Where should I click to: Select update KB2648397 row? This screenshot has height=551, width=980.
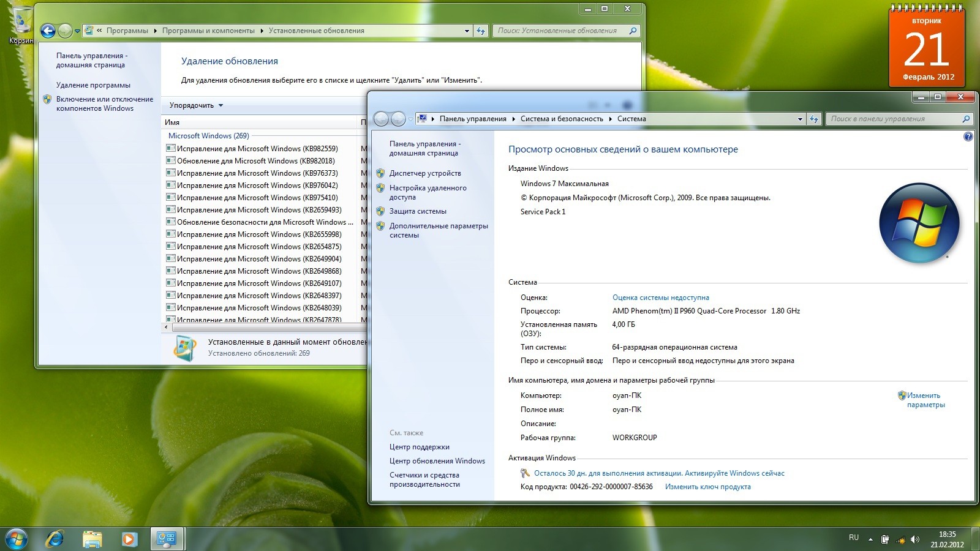260,296
